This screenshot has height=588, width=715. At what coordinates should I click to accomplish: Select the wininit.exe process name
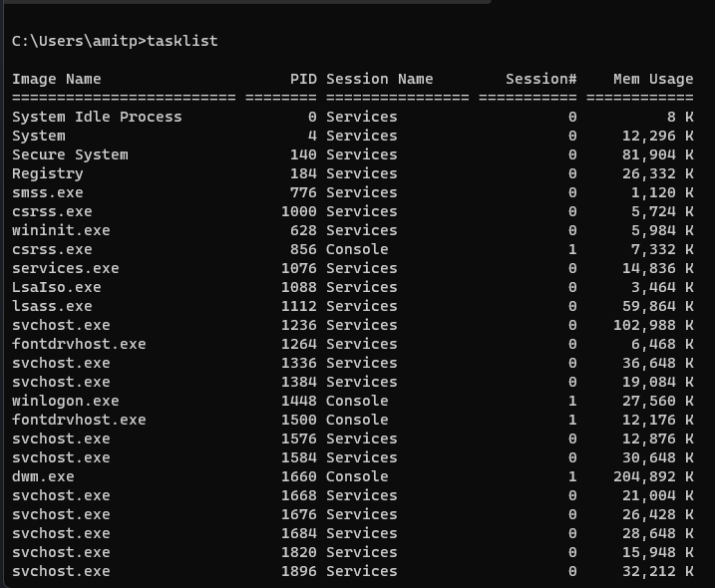(x=61, y=230)
